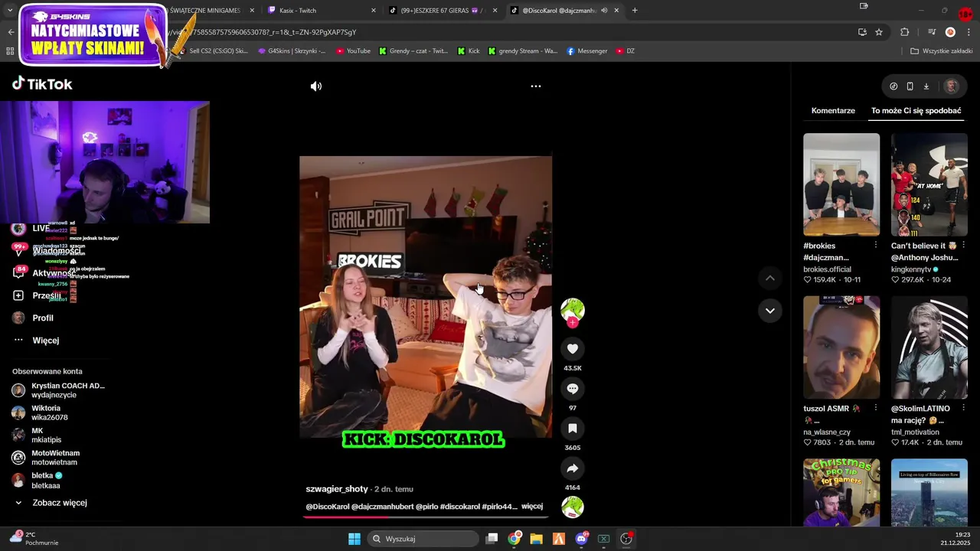Screen dimensions: 980x551
Task: Click the download desktop app icon
Action: click(926, 86)
